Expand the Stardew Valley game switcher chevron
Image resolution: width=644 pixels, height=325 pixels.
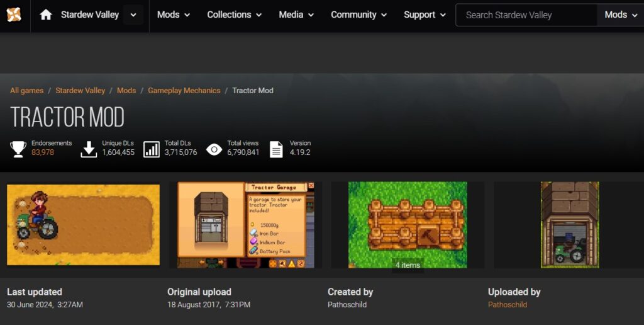point(133,15)
